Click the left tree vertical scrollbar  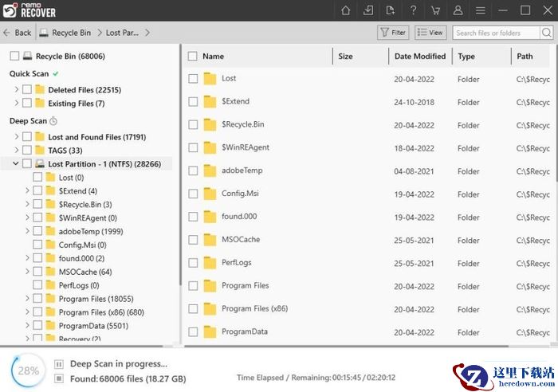[180, 163]
